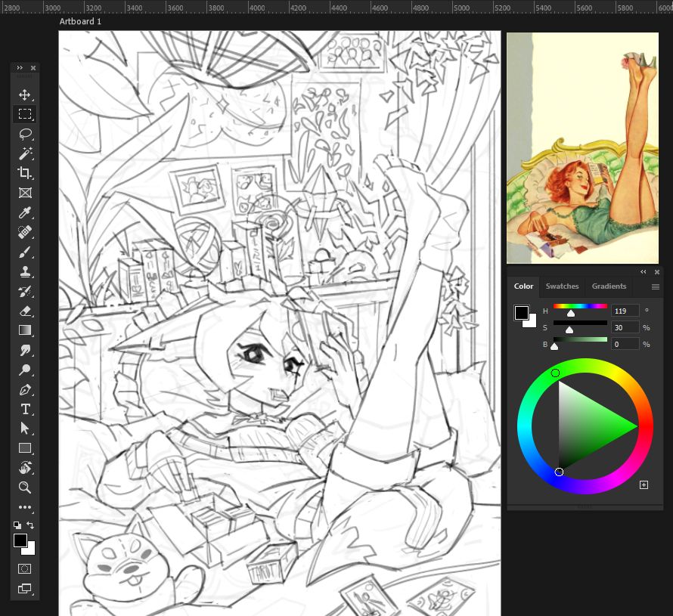Select the Brush tool
Viewport: 673px width, 616px height.
pos(25,252)
